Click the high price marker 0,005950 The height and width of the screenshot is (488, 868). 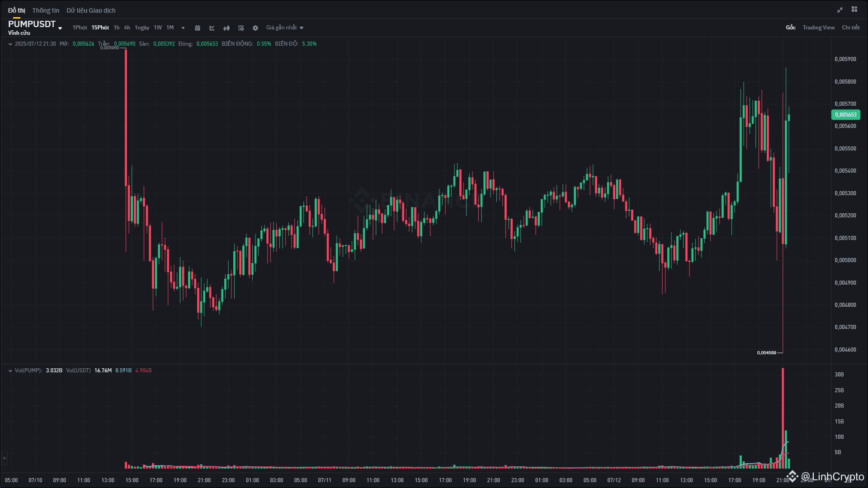point(109,48)
